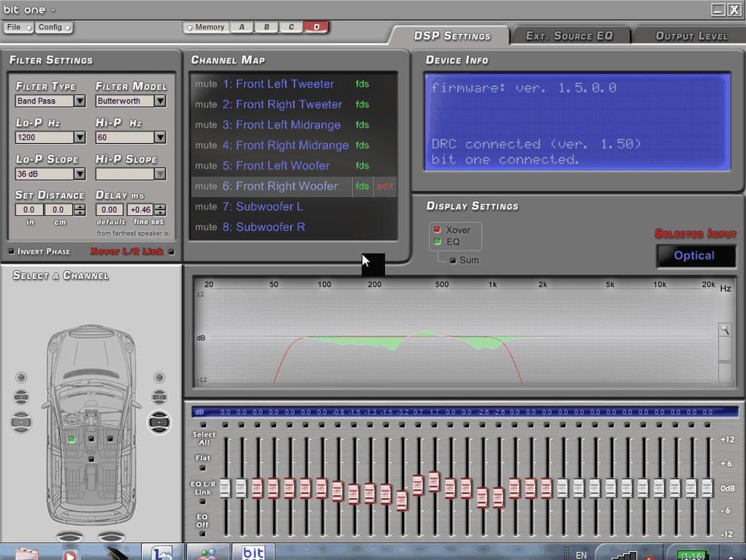Viewport: 746px width, 560px height.
Task: Select the right subwoofer icon behind the car
Action: pyautogui.click(x=111, y=537)
